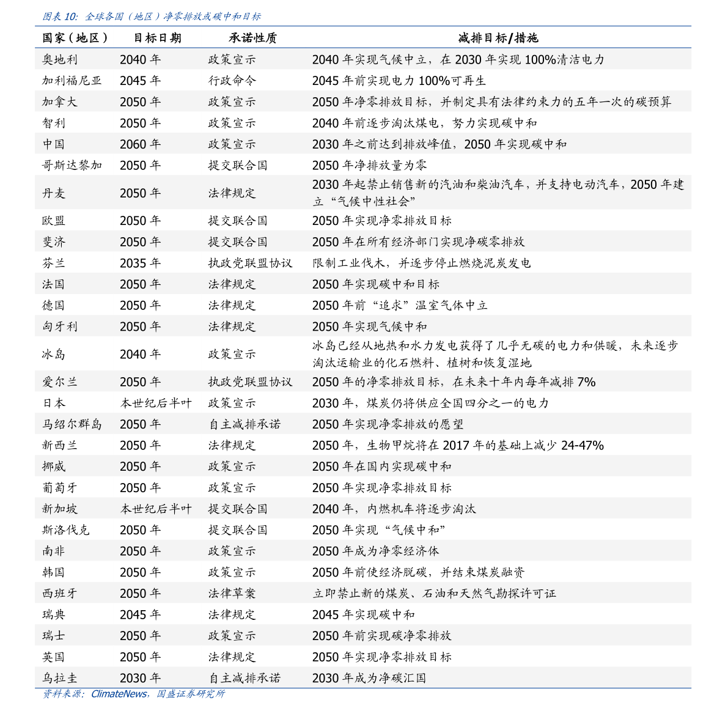
Task: Click the country cell 乌拉圭
Action: point(60,679)
